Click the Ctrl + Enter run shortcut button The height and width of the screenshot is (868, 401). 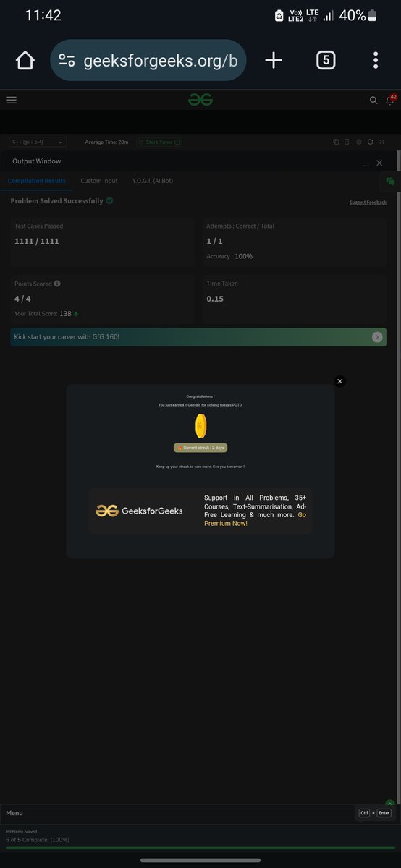click(x=376, y=813)
